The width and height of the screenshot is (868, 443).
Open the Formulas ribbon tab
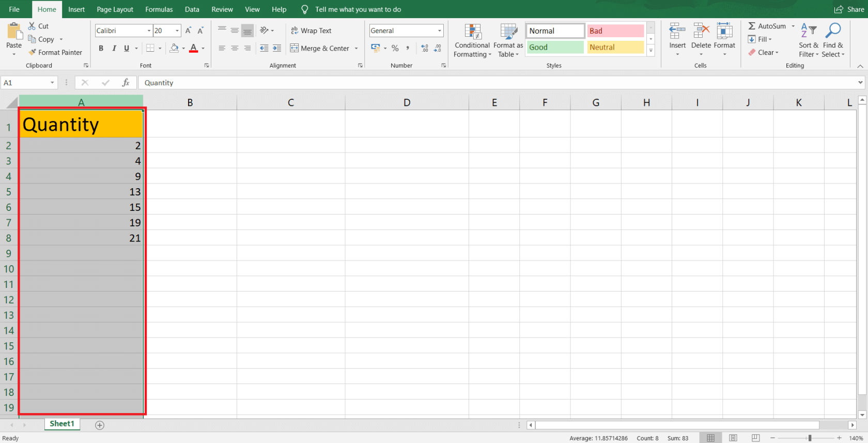point(159,9)
